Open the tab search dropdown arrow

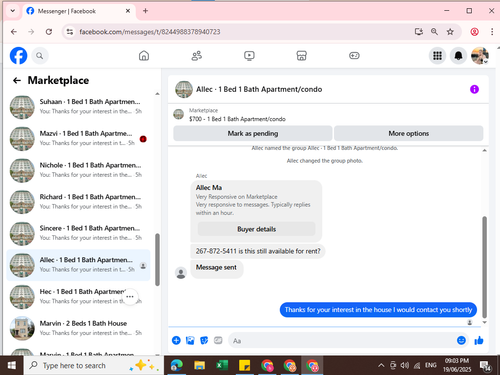(x=13, y=11)
